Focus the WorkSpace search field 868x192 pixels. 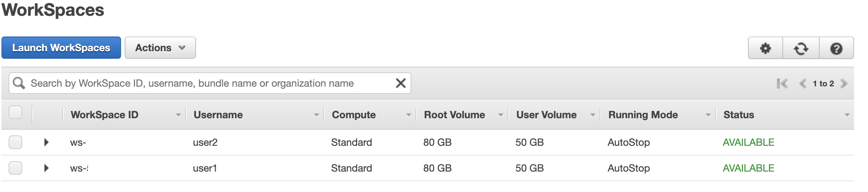point(210,83)
